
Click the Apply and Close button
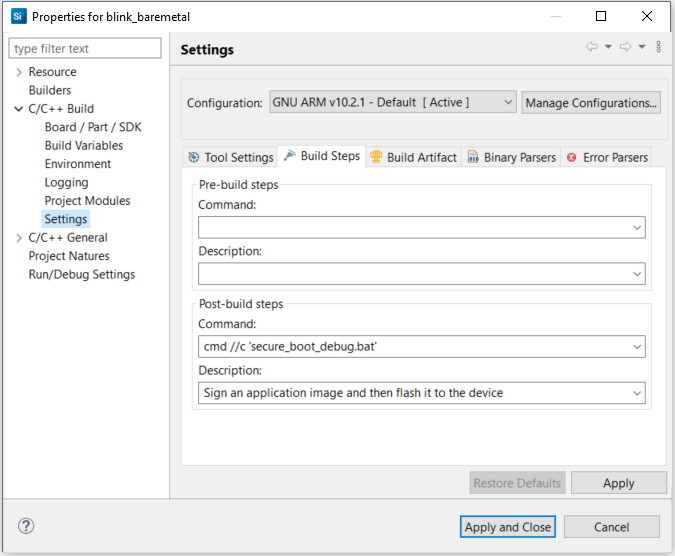(508, 527)
